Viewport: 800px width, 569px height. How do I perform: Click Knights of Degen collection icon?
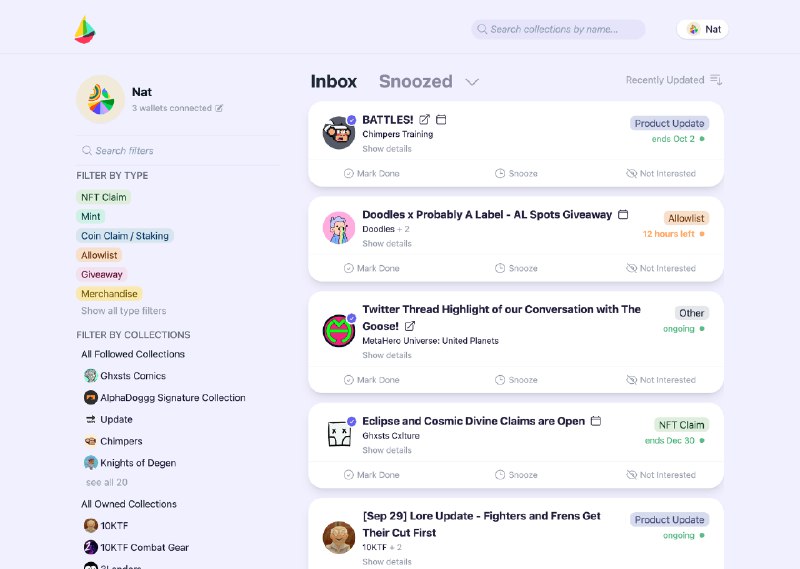[x=90, y=463]
